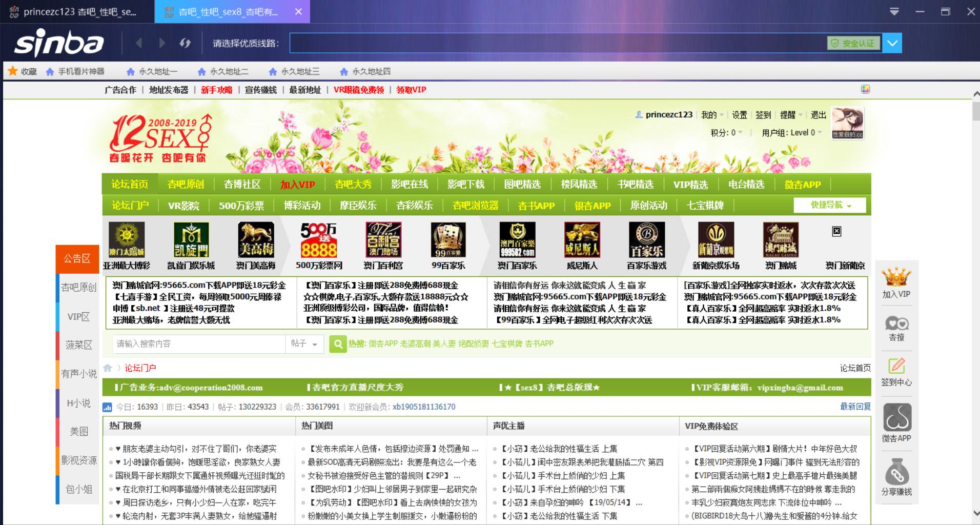980x525 pixels.
Task: Click the blue statistics chart icon
Action: (x=107, y=407)
